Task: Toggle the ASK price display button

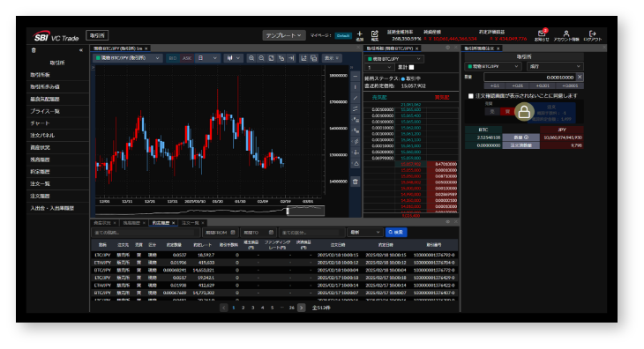Action: [187, 58]
